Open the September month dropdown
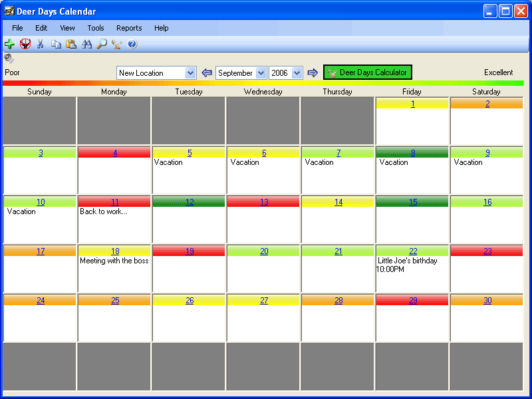 [x=261, y=73]
